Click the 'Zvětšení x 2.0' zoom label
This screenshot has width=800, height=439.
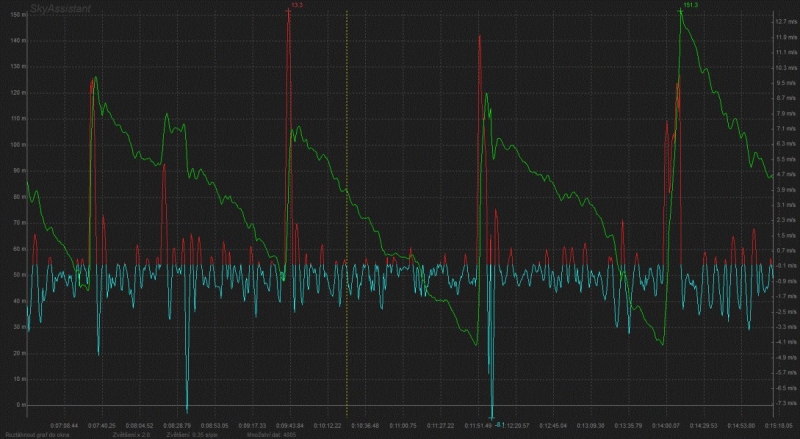130,435
